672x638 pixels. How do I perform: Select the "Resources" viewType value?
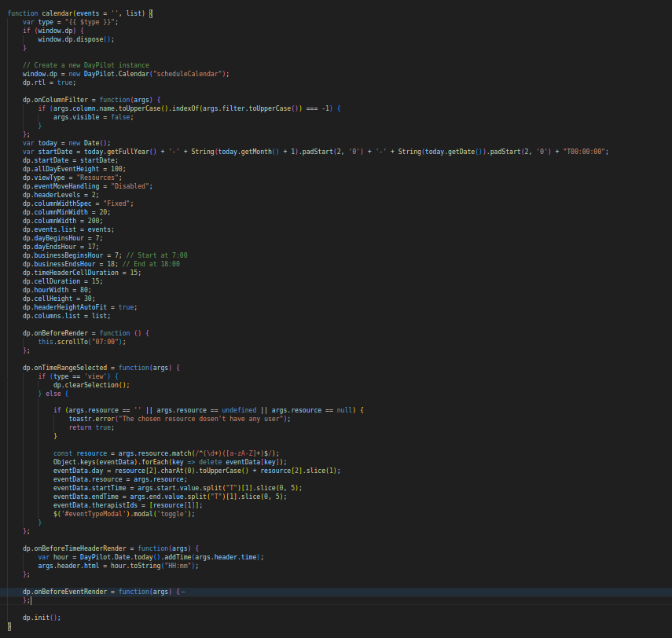click(97, 178)
